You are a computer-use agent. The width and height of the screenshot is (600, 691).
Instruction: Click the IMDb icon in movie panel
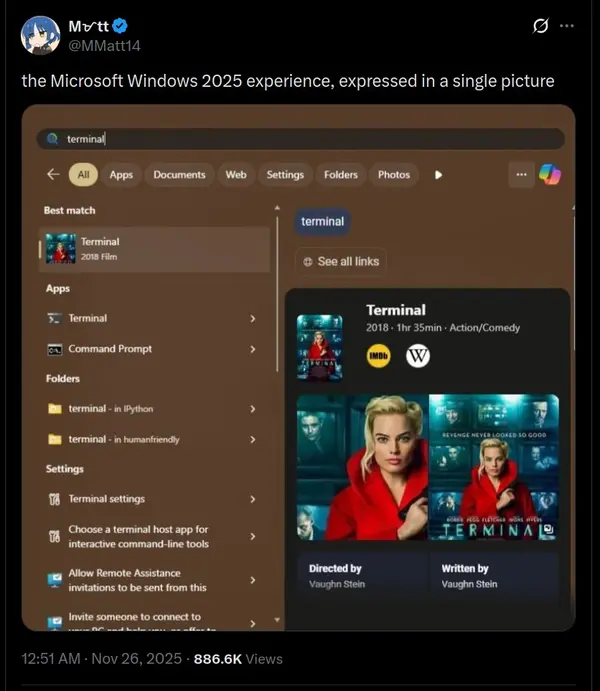pyautogui.click(x=379, y=355)
